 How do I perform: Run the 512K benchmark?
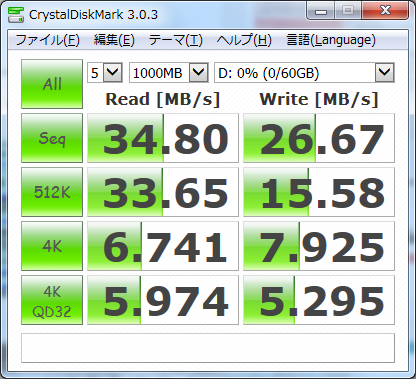click(52, 192)
